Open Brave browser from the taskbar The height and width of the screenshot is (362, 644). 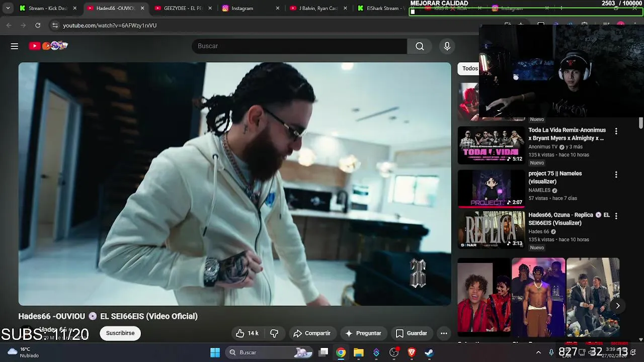click(412, 352)
